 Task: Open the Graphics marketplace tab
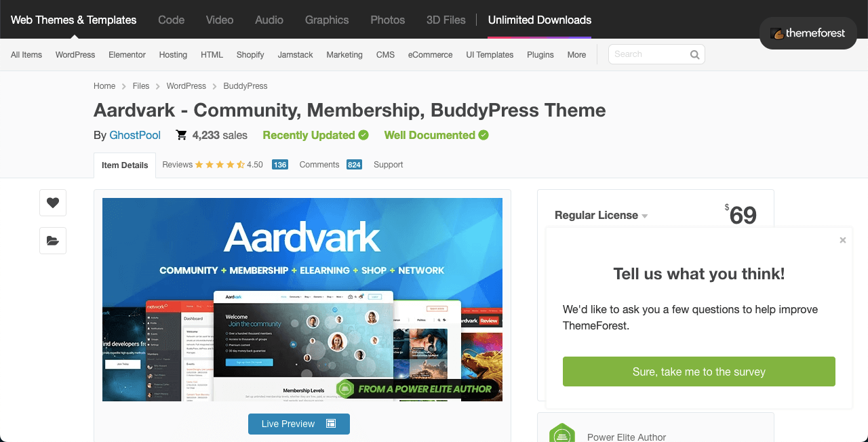coord(327,20)
